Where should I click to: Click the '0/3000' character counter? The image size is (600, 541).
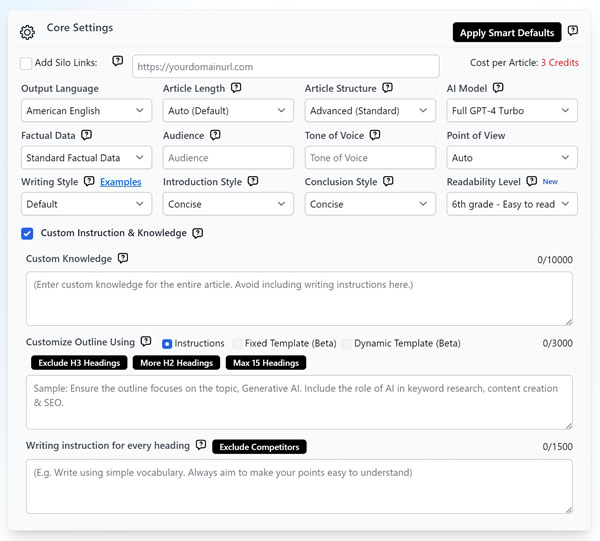(558, 343)
